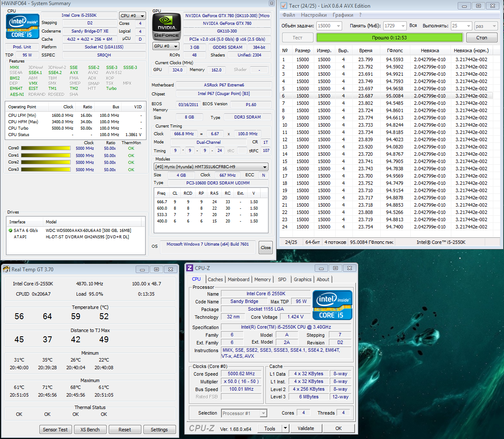This screenshot has width=504, height=439.
Task: Open the Tools dropdown arrow in CPU-Z
Action: 286,428
